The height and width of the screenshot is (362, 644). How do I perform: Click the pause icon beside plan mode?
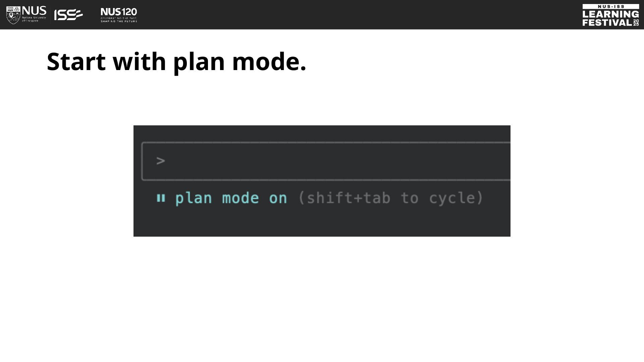pos(161,198)
